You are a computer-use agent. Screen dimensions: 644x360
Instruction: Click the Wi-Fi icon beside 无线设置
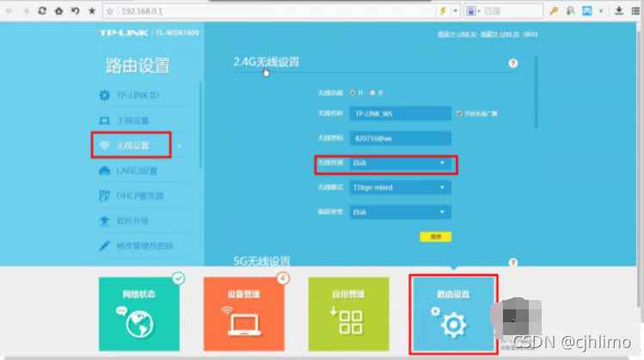click(x=104, y=146)
